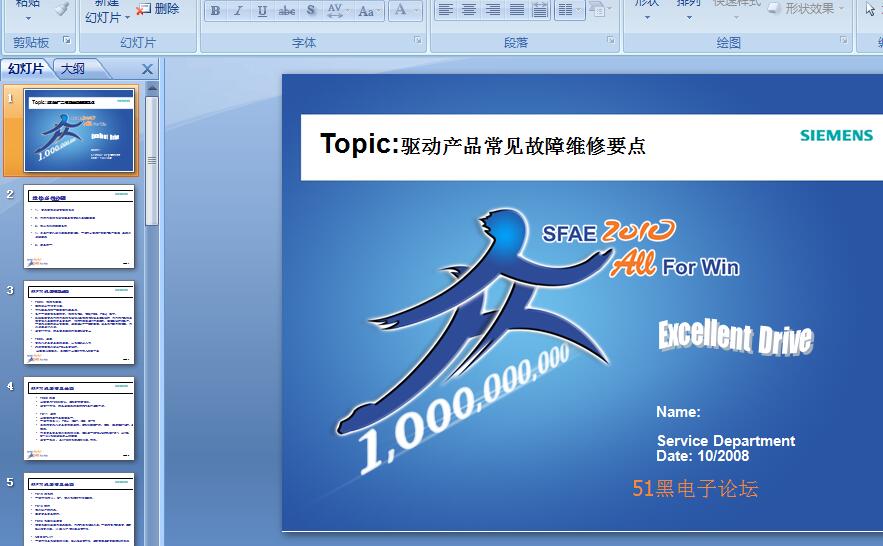This screenshot has width=883, height=546.
Task: Open the font (字体) dialog launcher
Action: [x=418, y=40]
